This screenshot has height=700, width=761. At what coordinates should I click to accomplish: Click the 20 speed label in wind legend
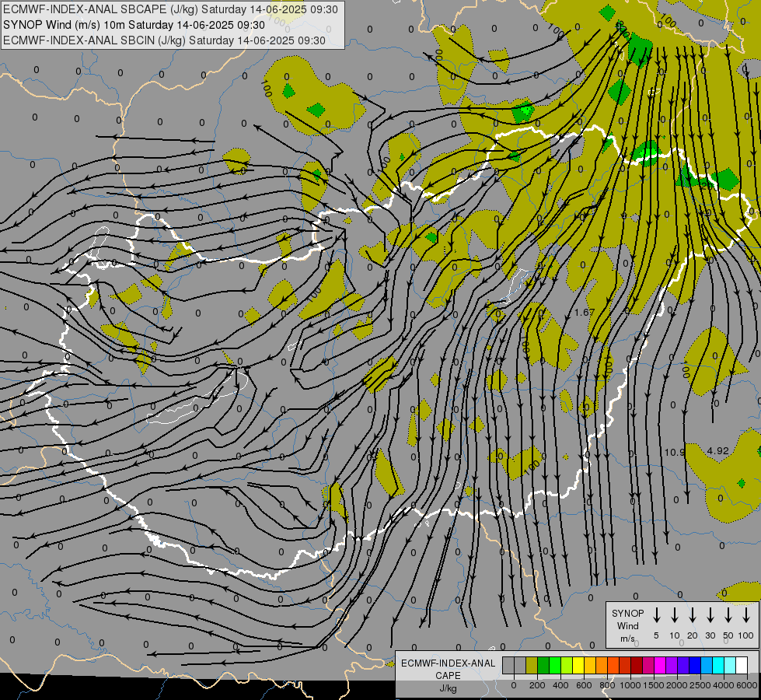pos(693,635)
